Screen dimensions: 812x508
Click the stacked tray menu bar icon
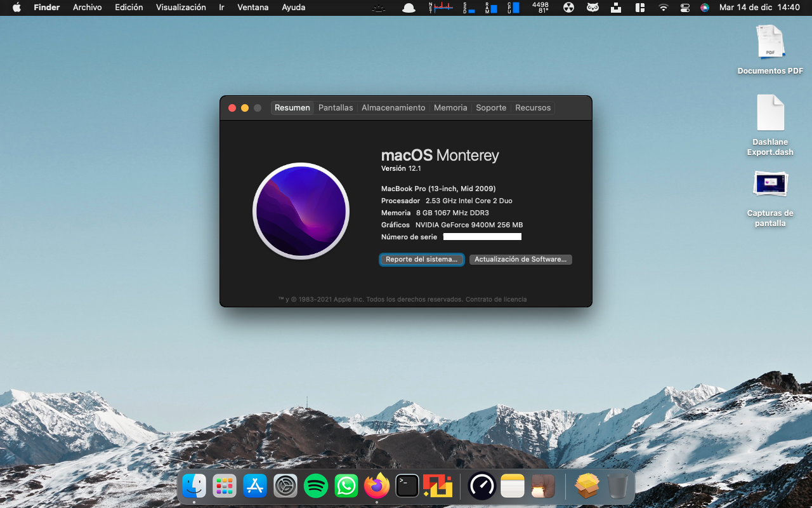point(616,8)
